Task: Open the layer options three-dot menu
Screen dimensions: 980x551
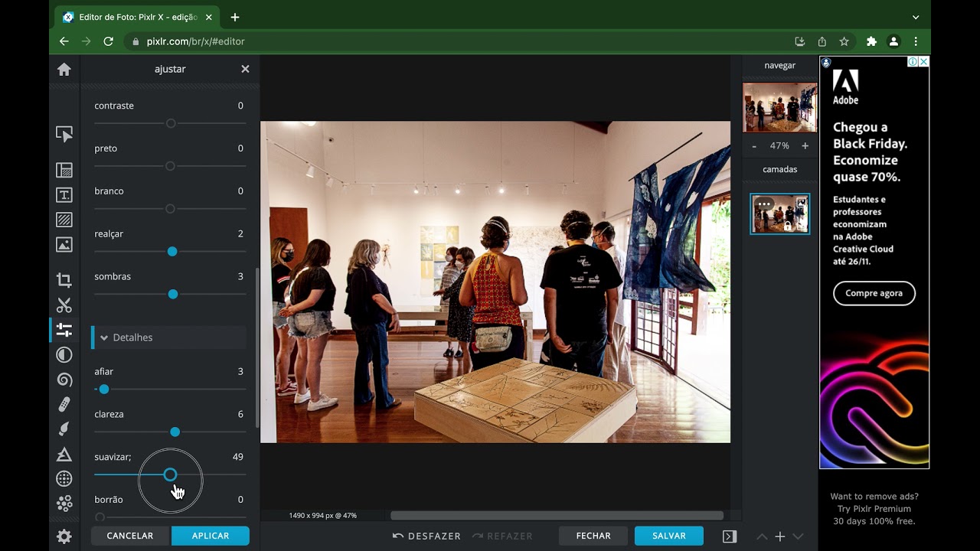Action: click(x=764, y=204)
